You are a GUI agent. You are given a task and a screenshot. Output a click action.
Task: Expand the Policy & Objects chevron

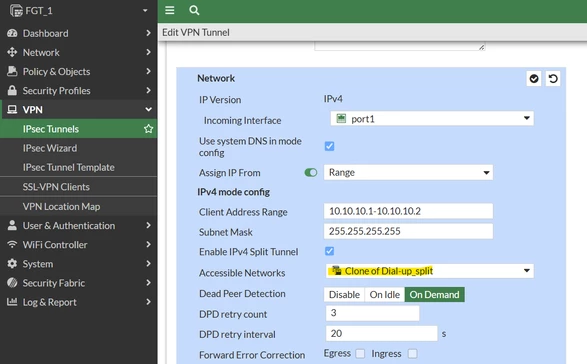tap(149, 71)
